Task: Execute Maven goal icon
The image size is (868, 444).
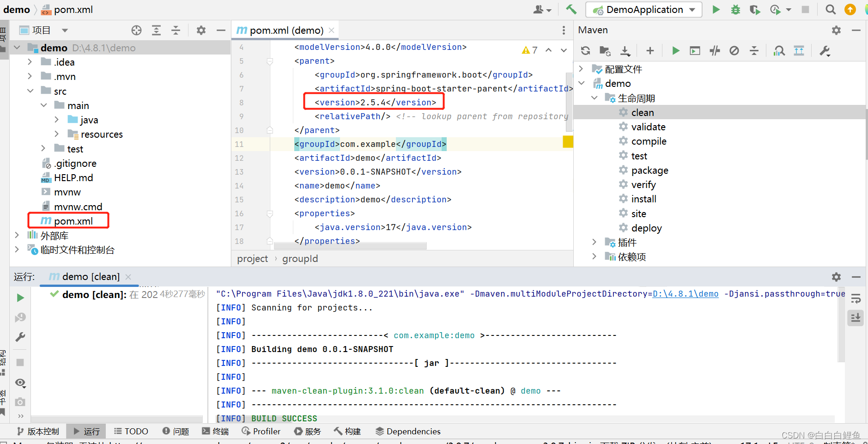Action: pyautogui.click(x=695, y=51)
